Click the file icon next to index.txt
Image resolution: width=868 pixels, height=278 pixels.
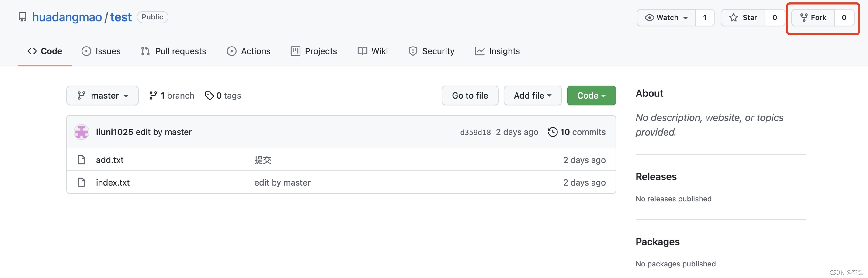81,182
